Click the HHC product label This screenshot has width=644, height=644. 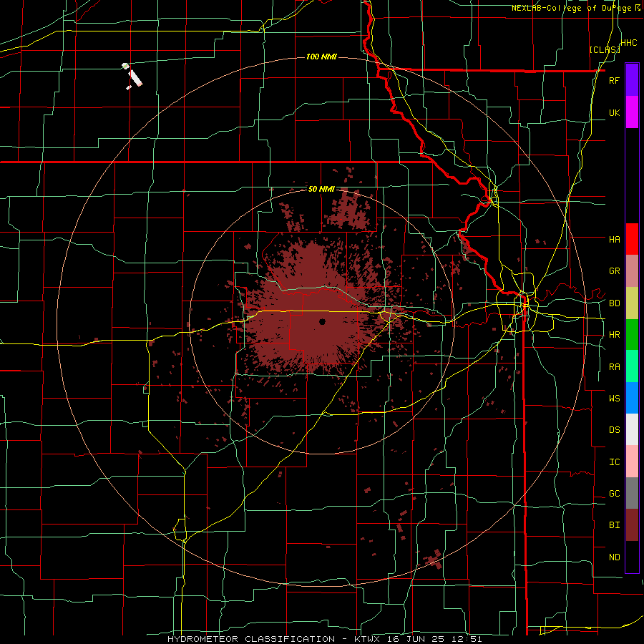coord(629,43)
